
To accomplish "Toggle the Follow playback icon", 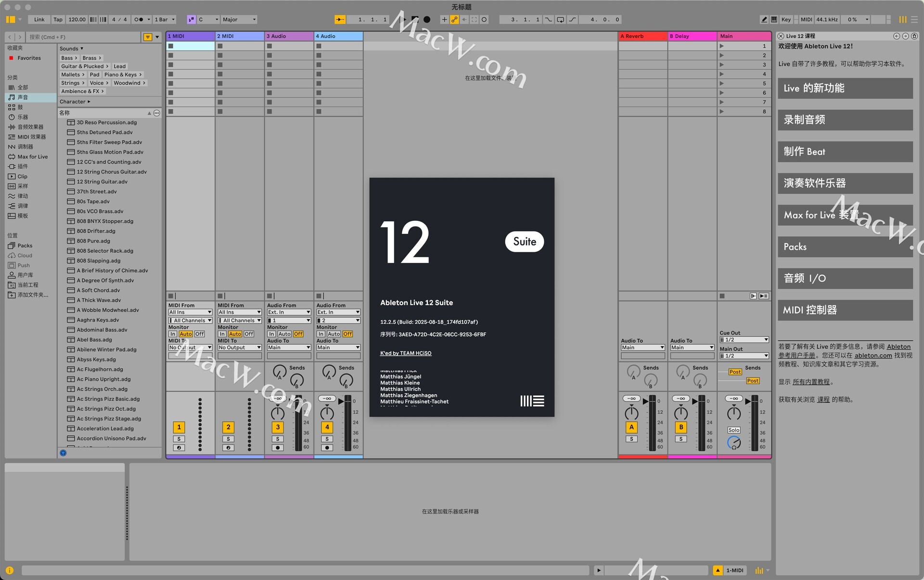I will click(340, 20).
